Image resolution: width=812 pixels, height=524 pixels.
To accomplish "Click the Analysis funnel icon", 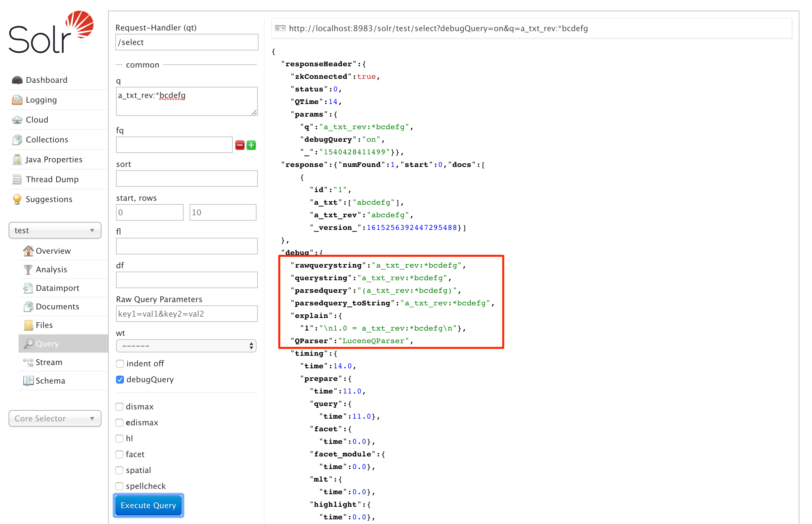I will coord(28,270).
